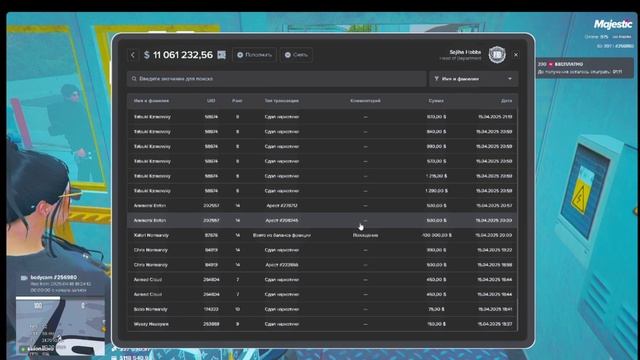The image size is (640, 360).
Task: Click the $ 11 061 232,56 balance
Action: [178, 55]
